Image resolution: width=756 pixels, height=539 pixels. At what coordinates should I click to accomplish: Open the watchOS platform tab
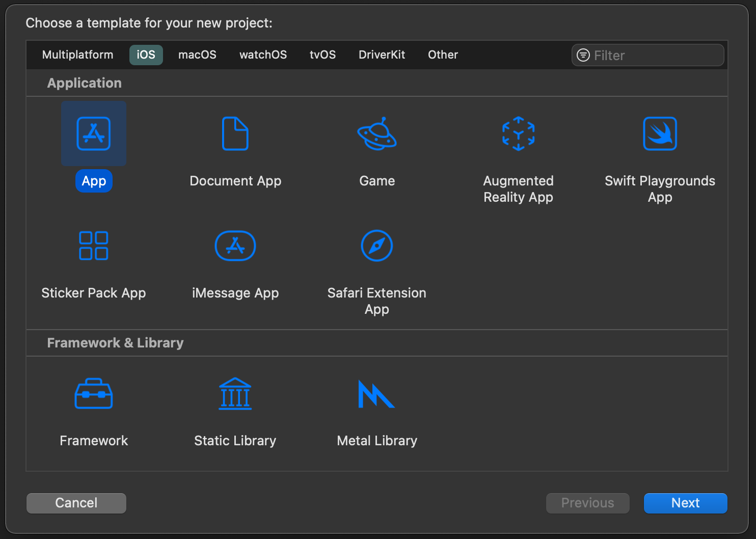click(263, 55)
